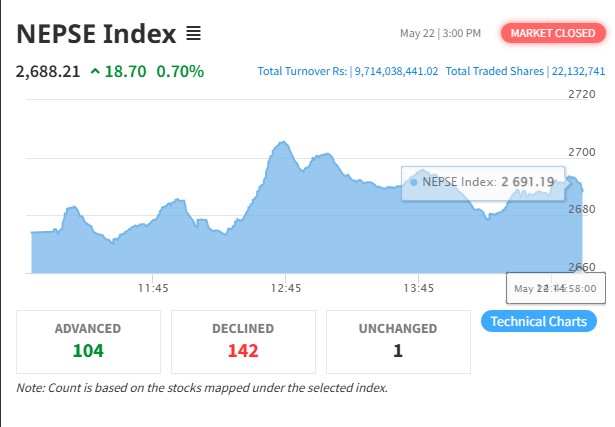Image resolution: width=615 pixels, height=427 pixels.
Task: Select the ADVANCED 104 card
Action: [x=88, y=340]
